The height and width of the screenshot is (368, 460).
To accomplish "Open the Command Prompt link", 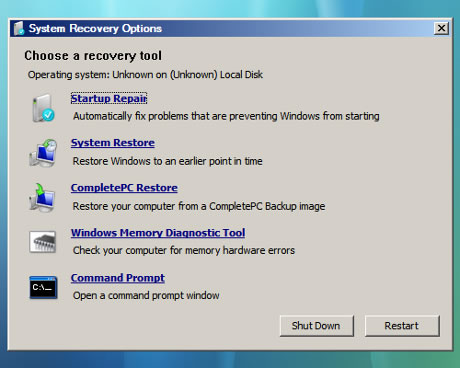I will 118,278.
